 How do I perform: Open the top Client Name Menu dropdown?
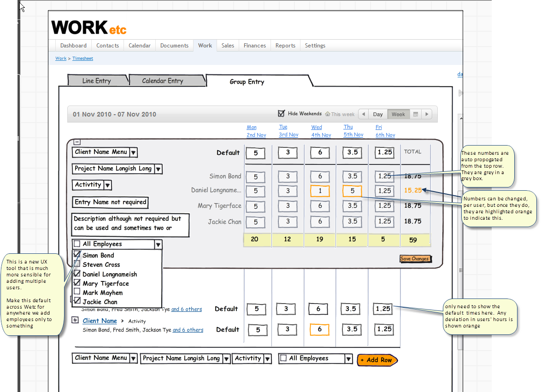[133, 152]
